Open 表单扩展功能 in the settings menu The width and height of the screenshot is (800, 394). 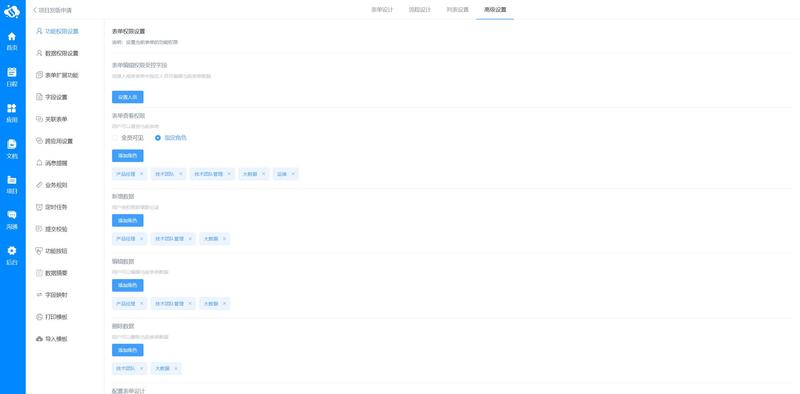point(58,75)
